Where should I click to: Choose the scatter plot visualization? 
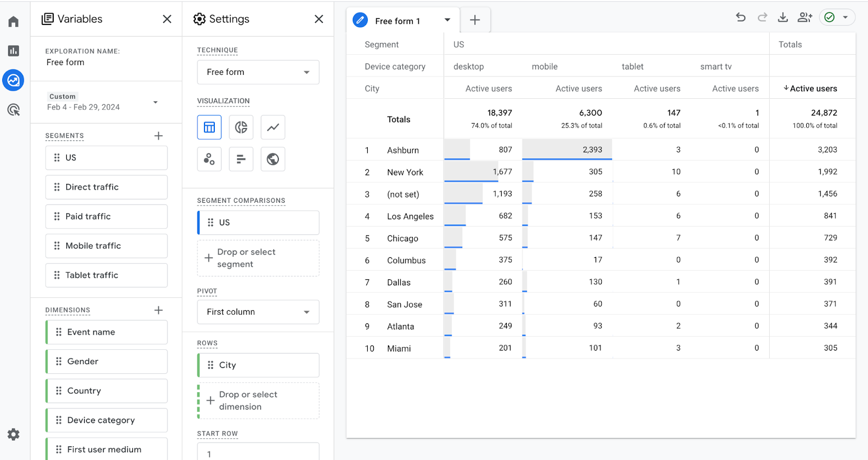point(209,159)
